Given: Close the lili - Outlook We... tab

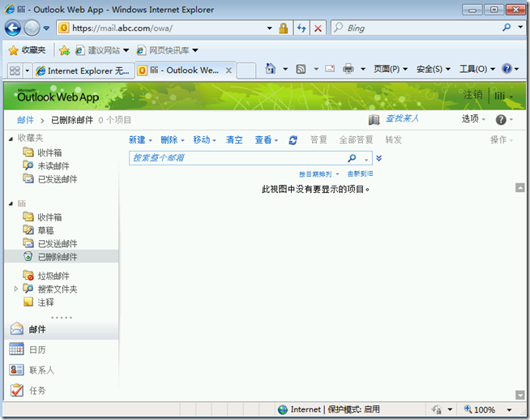Looking at the screenshot, I should tap(229, 71).
